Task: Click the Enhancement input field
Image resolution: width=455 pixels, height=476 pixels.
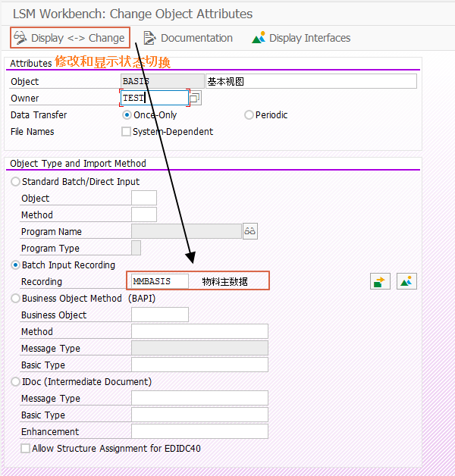Action: click(x=199, y=432)
